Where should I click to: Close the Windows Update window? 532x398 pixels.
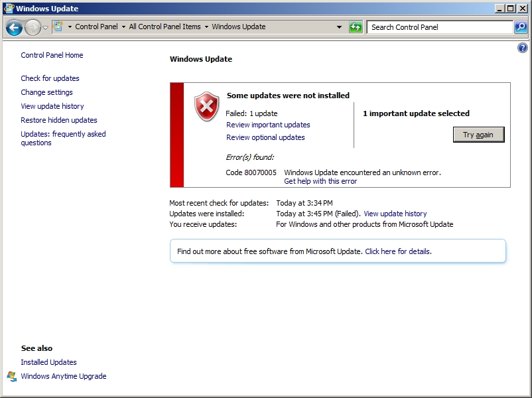[523, 9]
